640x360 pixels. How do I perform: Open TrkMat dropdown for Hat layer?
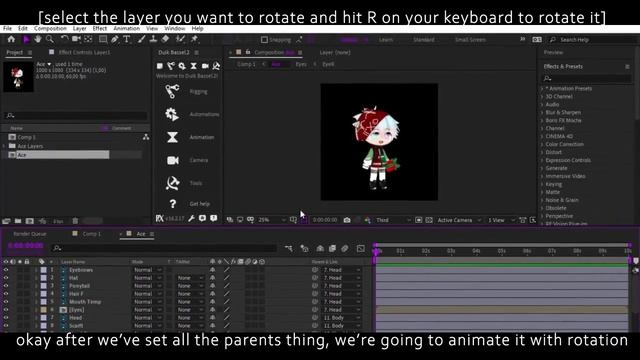(190, 278)
